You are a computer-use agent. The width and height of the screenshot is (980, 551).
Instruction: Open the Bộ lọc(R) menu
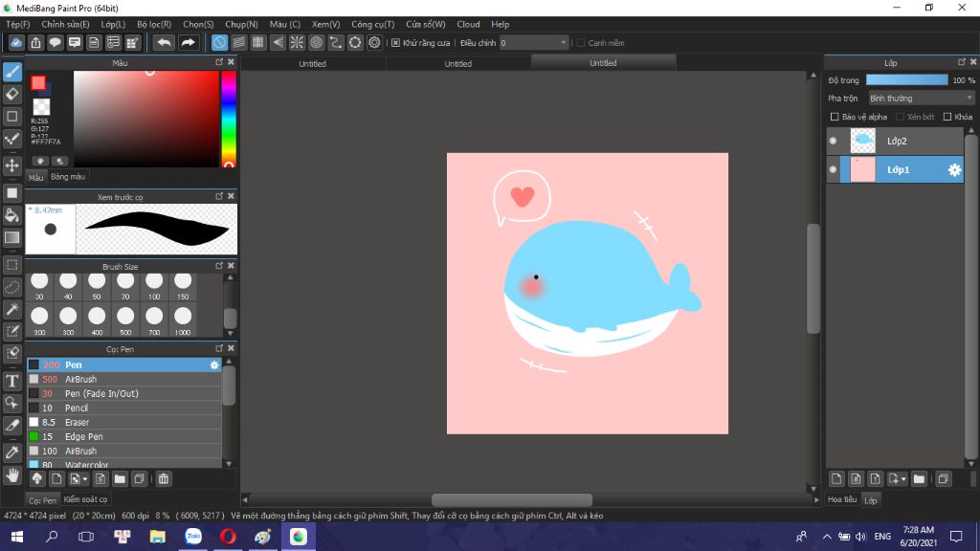(154, 24)
